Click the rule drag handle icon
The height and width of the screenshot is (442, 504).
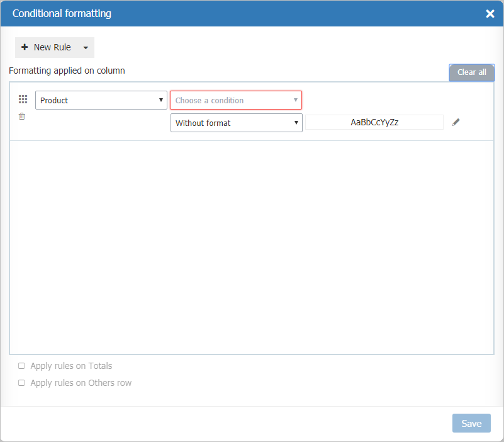click(23, 99)
